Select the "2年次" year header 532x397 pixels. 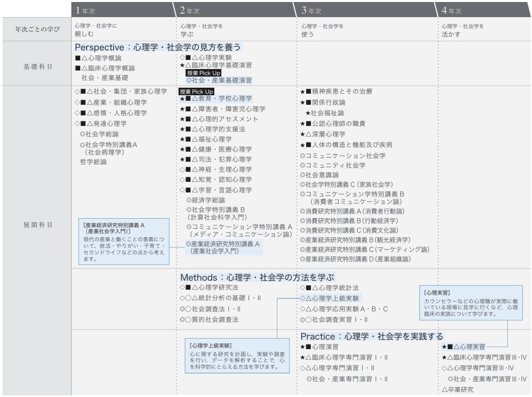190,11
